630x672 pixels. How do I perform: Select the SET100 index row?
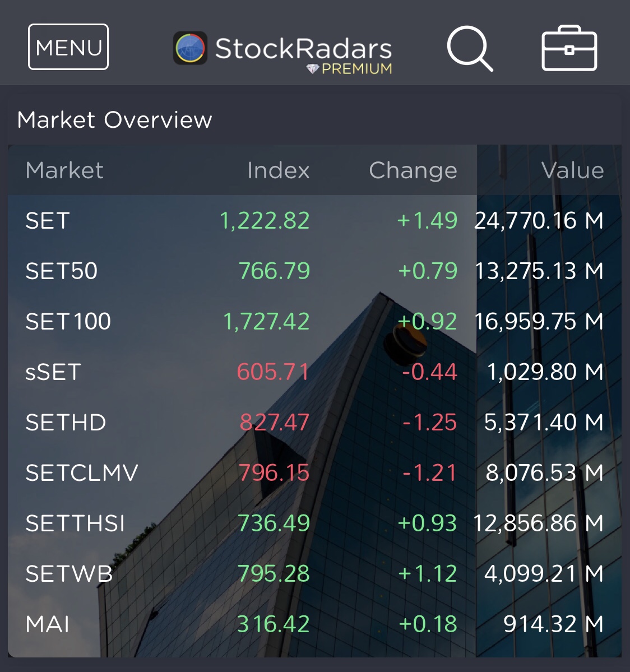[x=314, y=321]
